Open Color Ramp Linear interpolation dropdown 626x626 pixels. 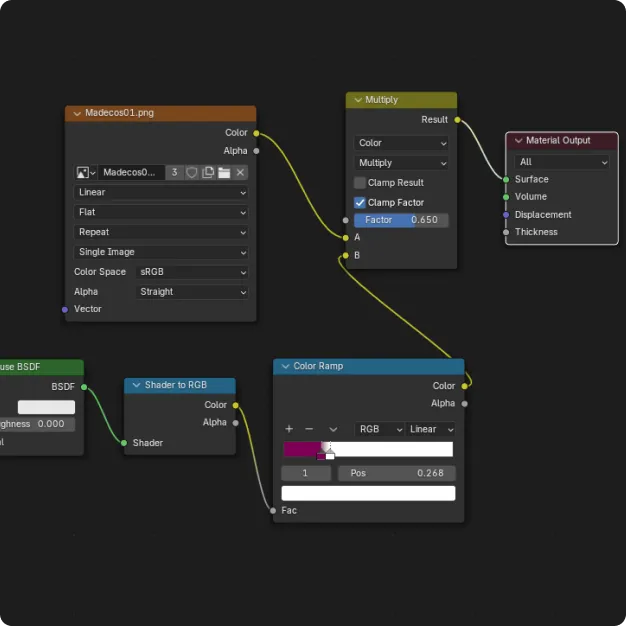coord(430,429)
